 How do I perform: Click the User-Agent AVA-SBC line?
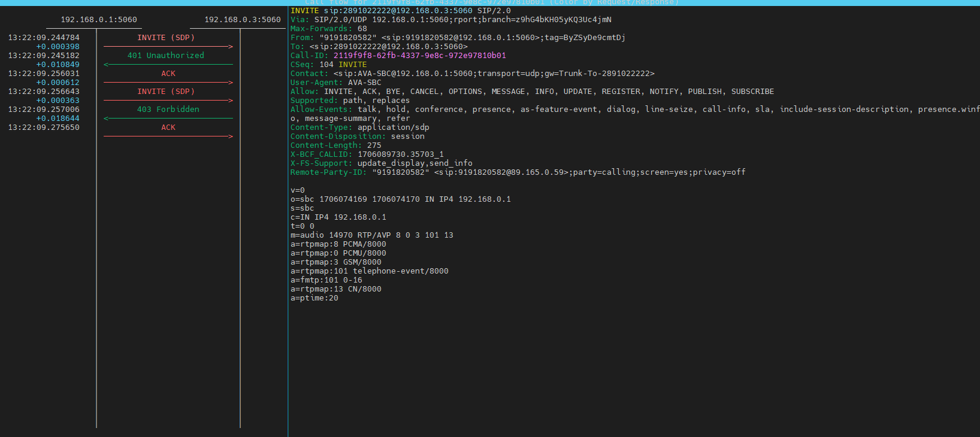point(336,83)
